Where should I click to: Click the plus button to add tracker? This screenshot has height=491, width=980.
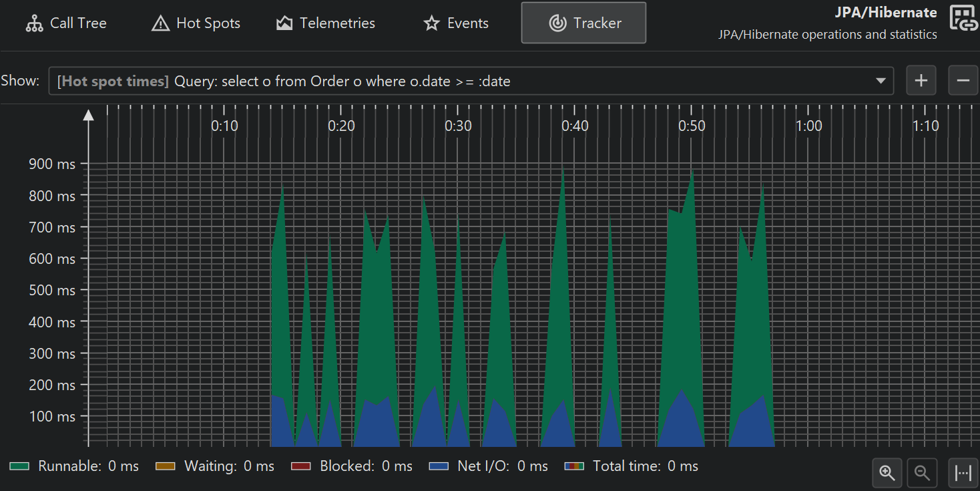[x=921, y=81]
